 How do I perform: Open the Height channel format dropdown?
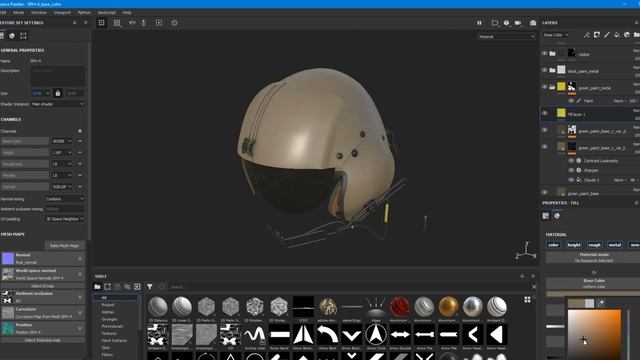(62, 153)
